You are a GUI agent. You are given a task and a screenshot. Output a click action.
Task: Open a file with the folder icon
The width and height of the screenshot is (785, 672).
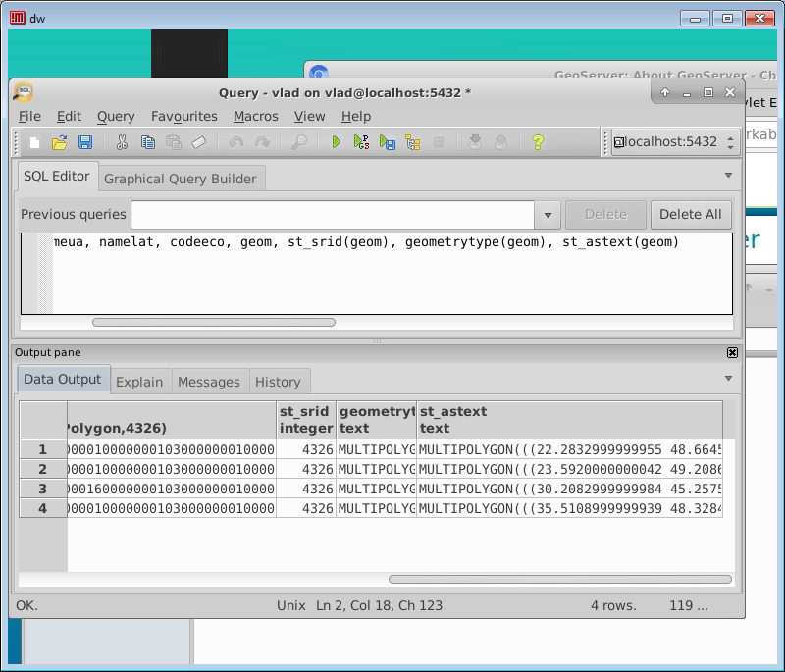click(x=60, y=142)
